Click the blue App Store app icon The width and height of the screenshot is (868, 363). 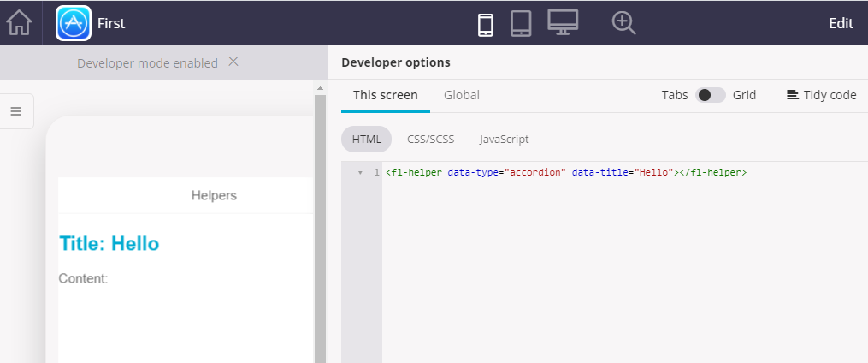74,23
